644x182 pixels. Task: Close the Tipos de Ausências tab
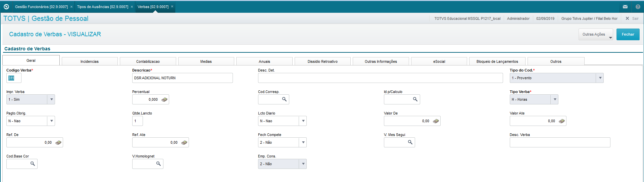132,7
